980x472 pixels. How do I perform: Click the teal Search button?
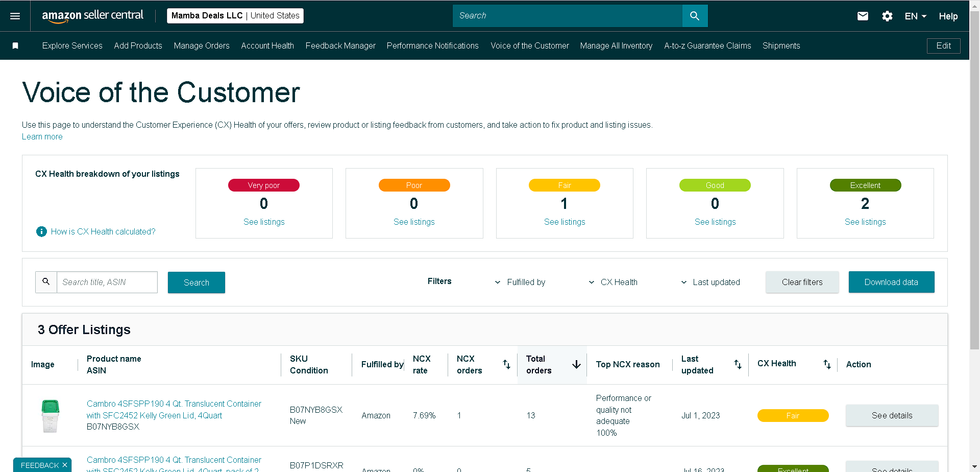coord(197,282)
